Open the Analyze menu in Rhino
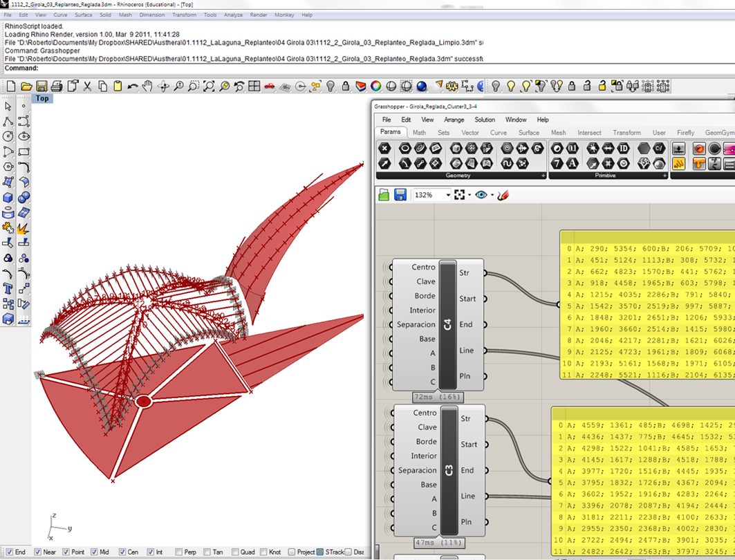Viewport: 735px width, 560px height. (x=233, y=15)
